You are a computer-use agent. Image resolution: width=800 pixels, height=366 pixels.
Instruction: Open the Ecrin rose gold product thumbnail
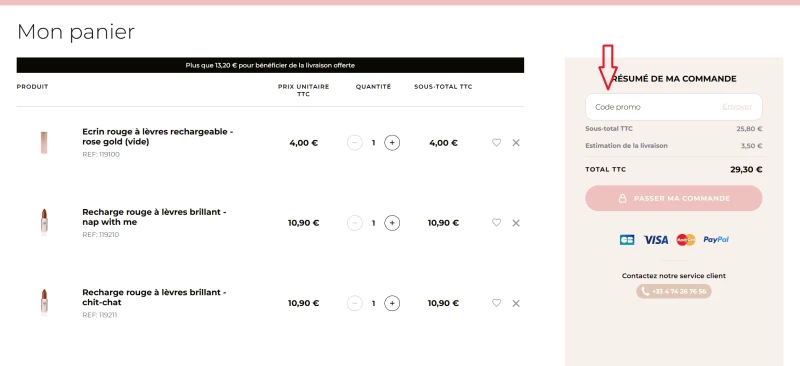pyautogui.click(x=44, y=142)
